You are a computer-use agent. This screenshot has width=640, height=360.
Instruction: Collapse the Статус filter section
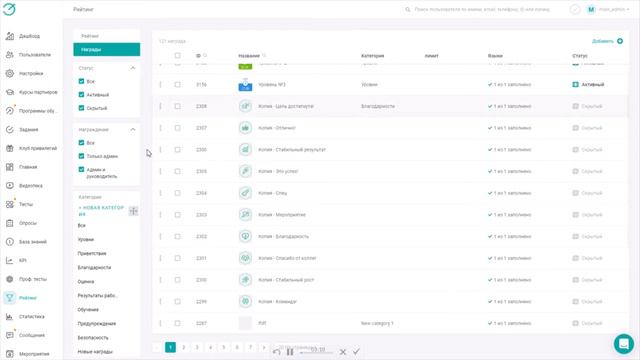(x=133, y=68)
